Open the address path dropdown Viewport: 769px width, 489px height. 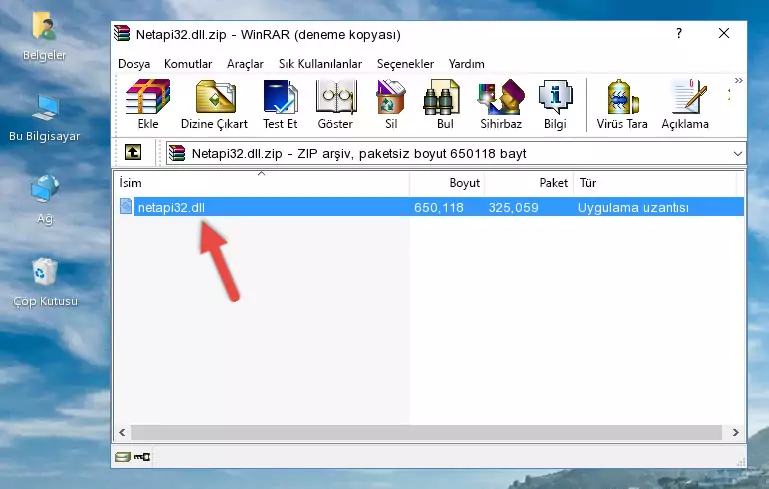(x=737, y=154)
